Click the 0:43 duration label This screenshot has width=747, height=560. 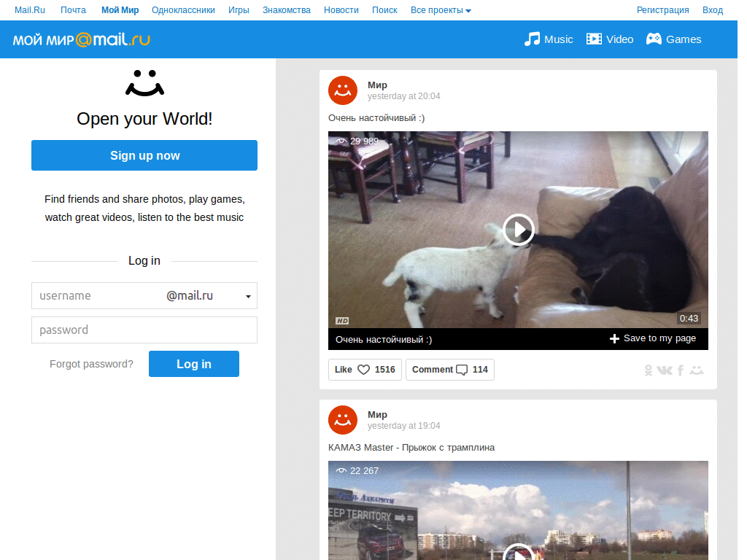click(x=689, y=319)
